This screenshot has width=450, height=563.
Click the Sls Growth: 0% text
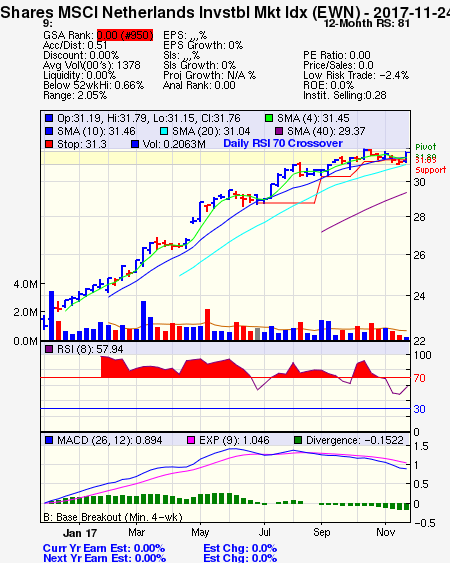[199, 65]
